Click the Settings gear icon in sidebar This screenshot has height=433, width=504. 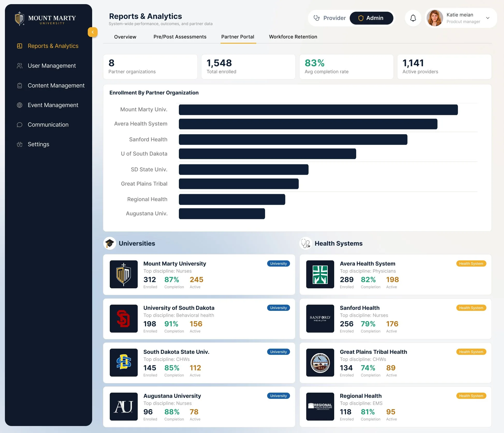[19, 144]
